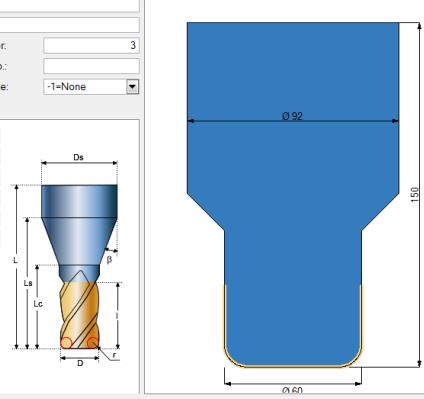Click the blank field at the panel top

[69, 25]
